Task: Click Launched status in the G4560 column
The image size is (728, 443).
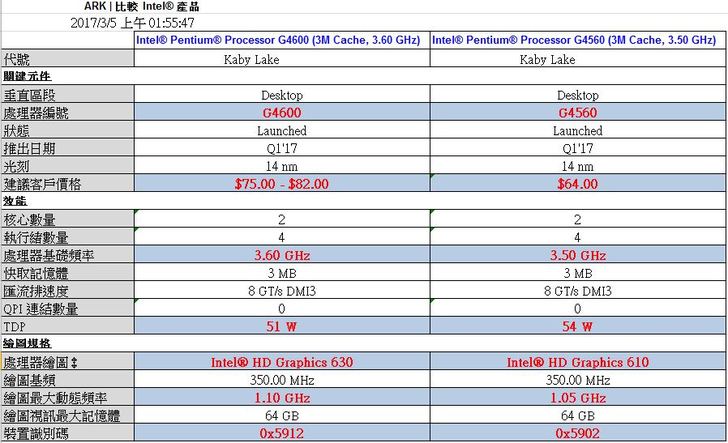Action: (x=578, y=130)
